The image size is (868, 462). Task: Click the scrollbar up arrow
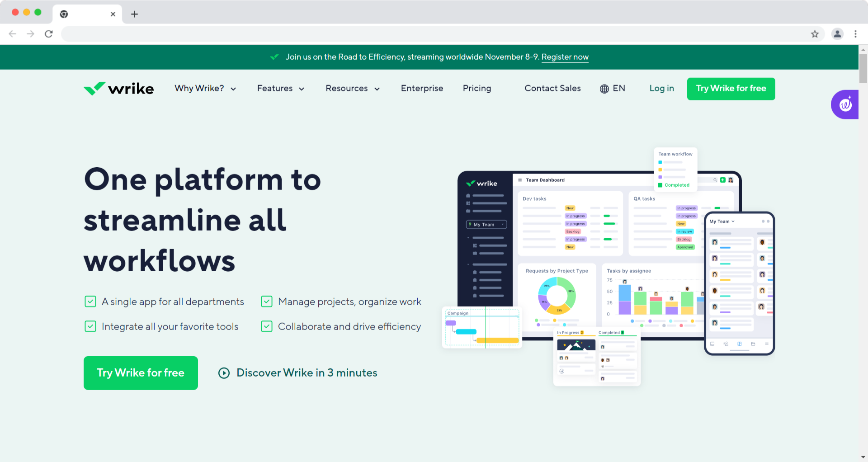863,49
